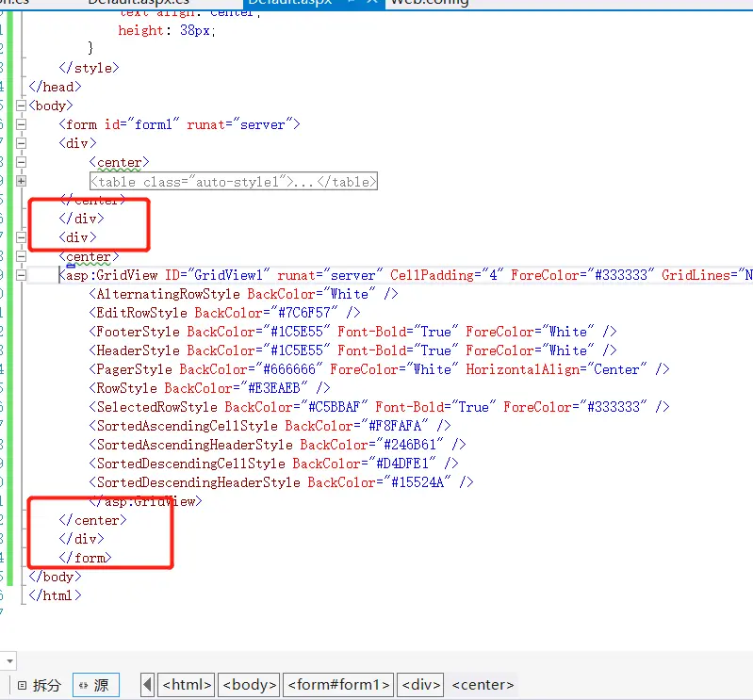Open the Web.config tab

coord(430,3)
